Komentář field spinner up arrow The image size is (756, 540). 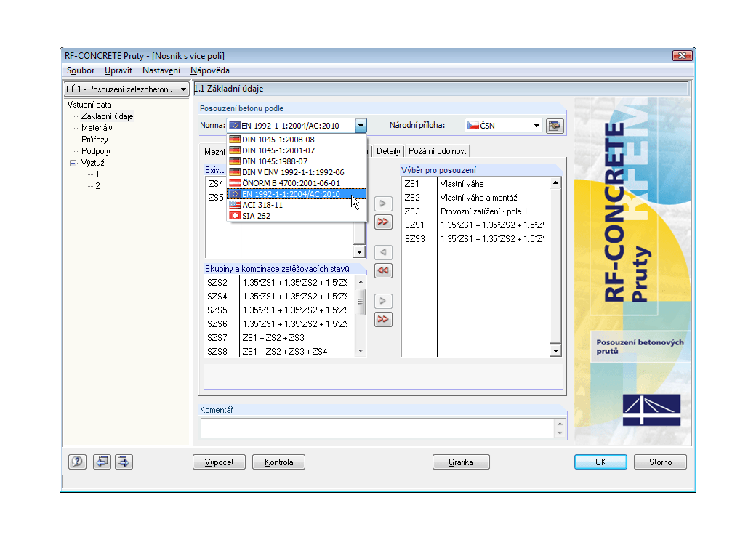click(x=560, y=424)
